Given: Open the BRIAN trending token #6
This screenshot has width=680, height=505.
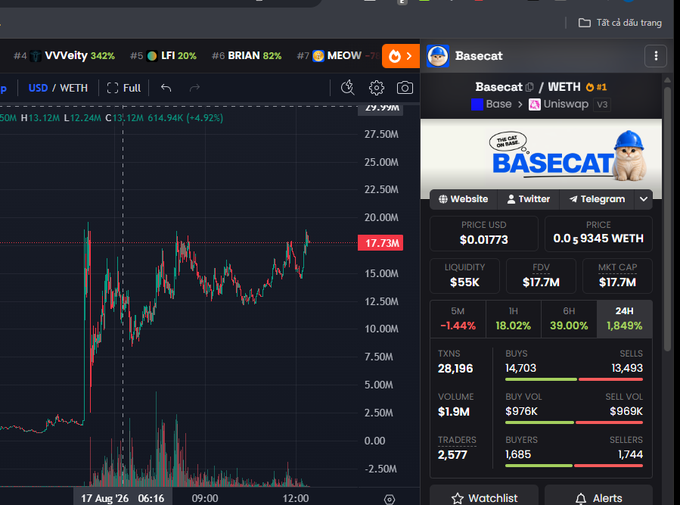Looking at the screenshot, I should (x=246, y=56).
